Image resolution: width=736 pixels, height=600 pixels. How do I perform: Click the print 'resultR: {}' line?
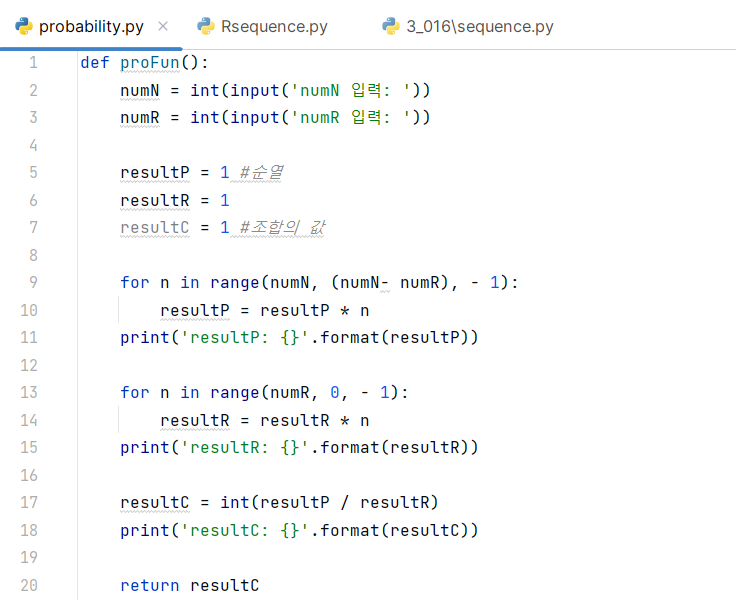point(299,447)
